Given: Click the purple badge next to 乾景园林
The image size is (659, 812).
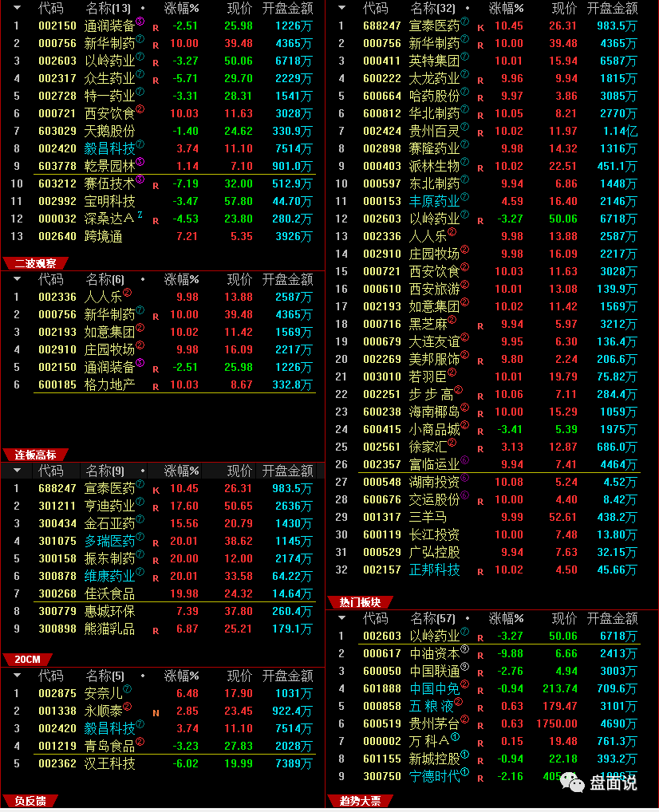Looking at the screenshot, I should (140, 162).
